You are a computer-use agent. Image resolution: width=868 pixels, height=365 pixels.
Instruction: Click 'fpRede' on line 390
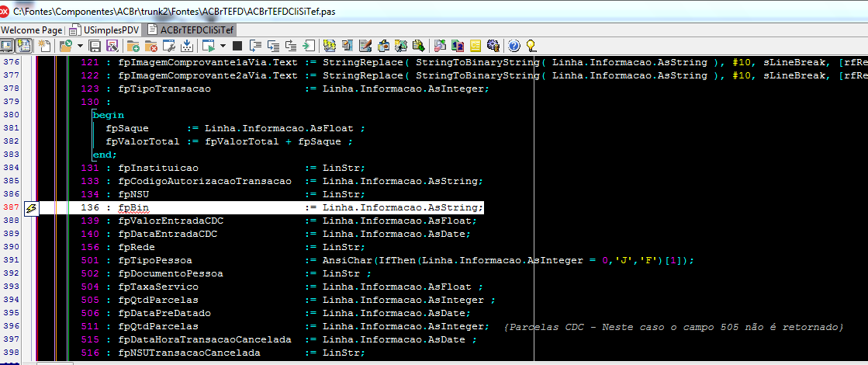coord(137,247)
